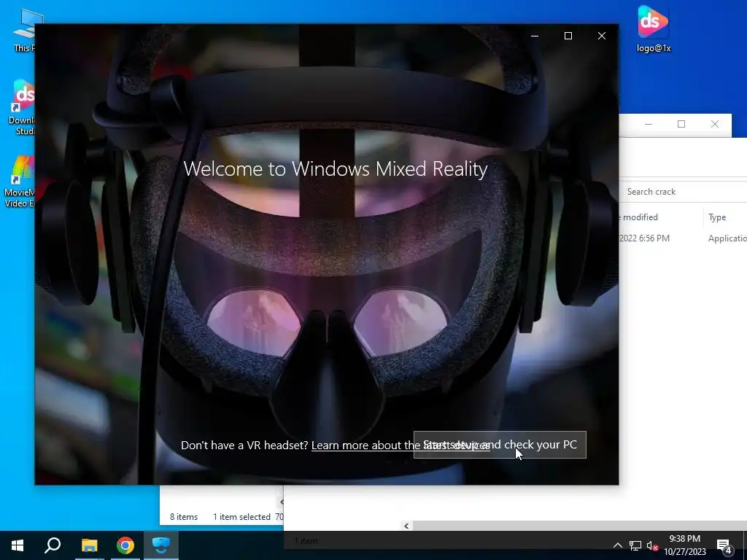The width and height of the screenshot is (747, 560).
Task: Click the 8 items status bar text
Action: (184, 517)
